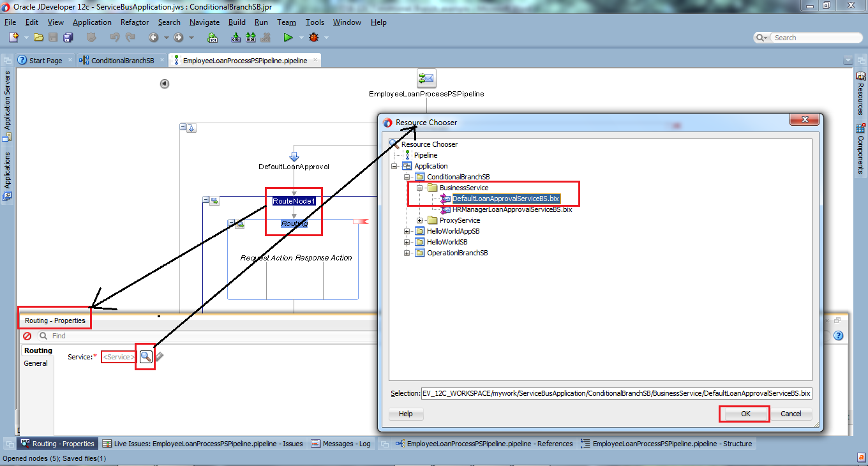Collapse the BusinessService folder

[420, 188]
